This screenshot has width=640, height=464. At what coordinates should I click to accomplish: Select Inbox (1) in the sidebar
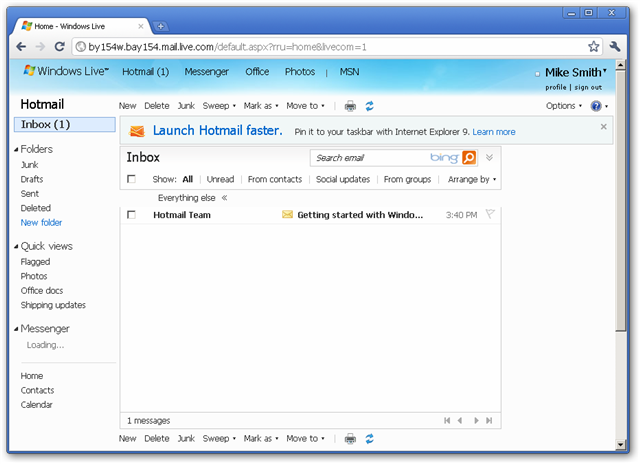pos(64,124)
